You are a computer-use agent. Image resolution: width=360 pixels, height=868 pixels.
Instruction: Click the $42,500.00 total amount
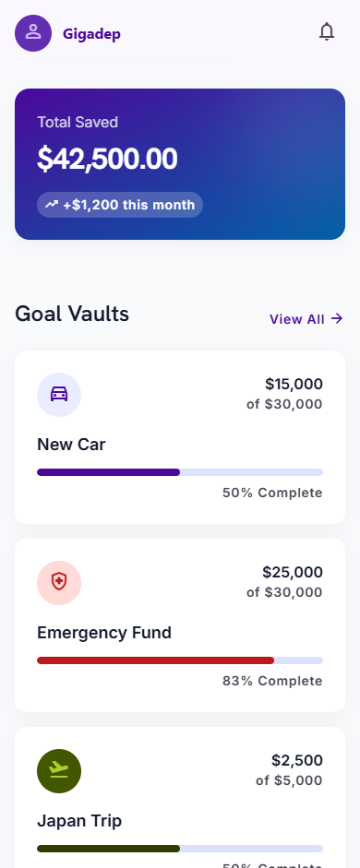(107, 159)
